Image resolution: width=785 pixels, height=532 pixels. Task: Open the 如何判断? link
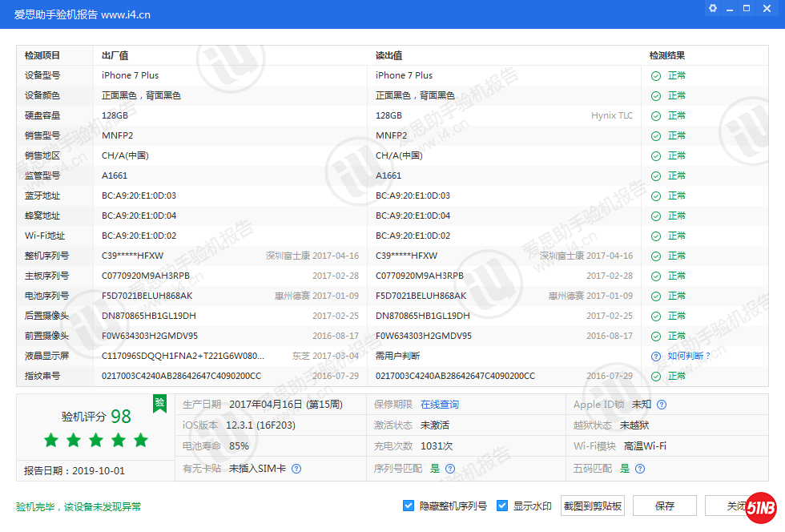689,357
